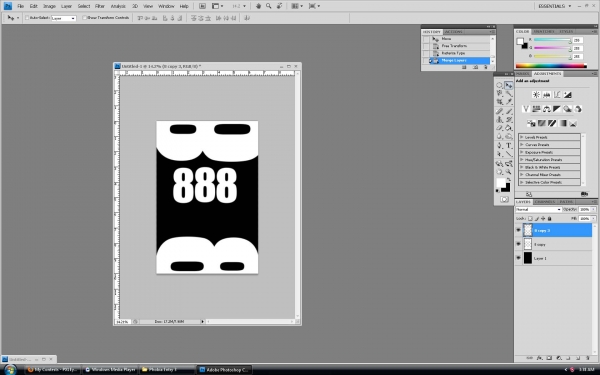Image resolution: width=600 pixels, height=375 pixels.
Task: Select the Magic Wand tool
Action: (509, 93)
